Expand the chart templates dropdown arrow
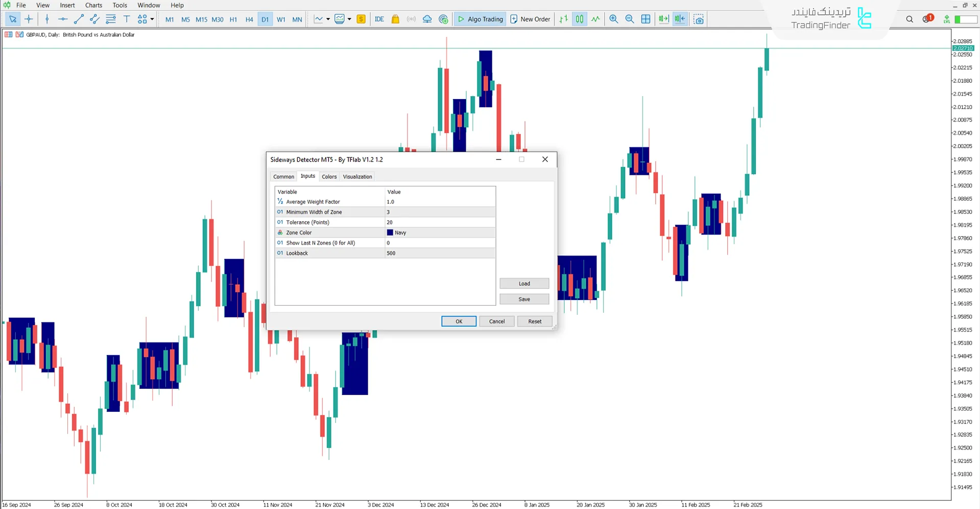 (x=349, y=19)
